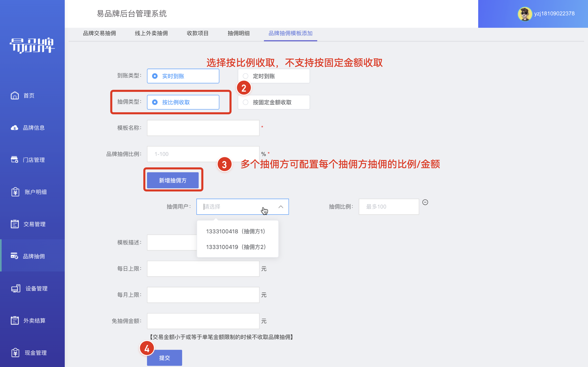Open the 首页 home icon in sidebar
The width and height of the screenshot is (588, 367).
[x=14, y=95]
